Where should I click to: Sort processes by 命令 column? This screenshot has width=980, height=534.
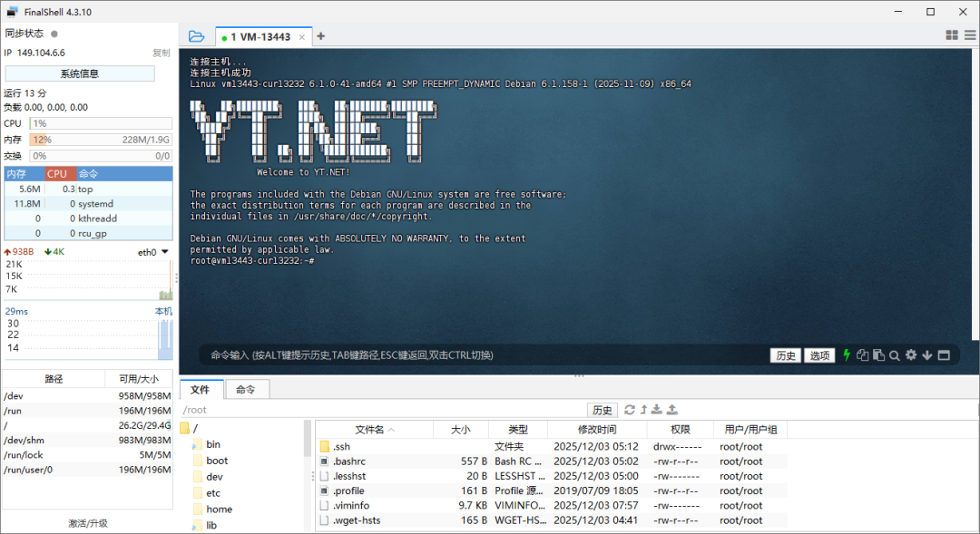tap(123, 174)
